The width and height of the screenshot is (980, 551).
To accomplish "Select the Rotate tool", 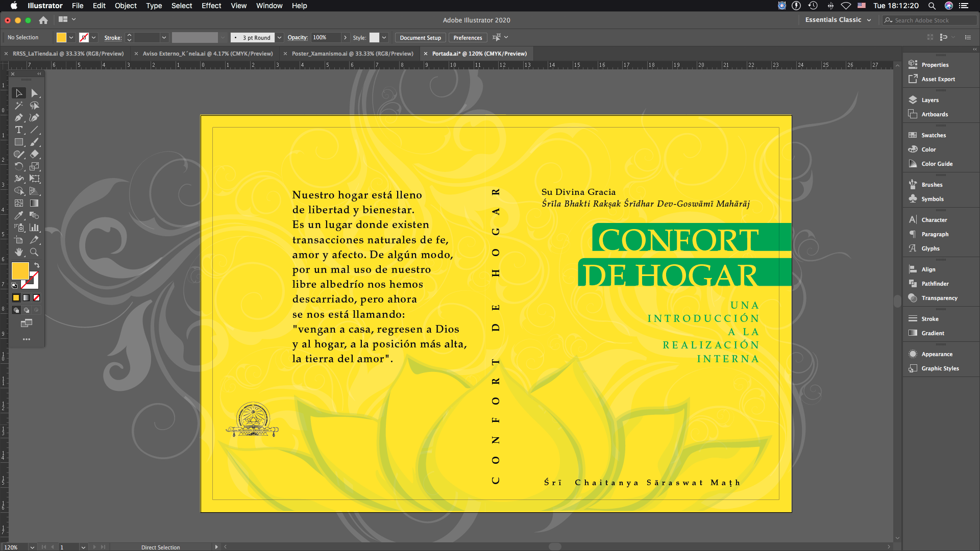I will [x=19, y=167].
